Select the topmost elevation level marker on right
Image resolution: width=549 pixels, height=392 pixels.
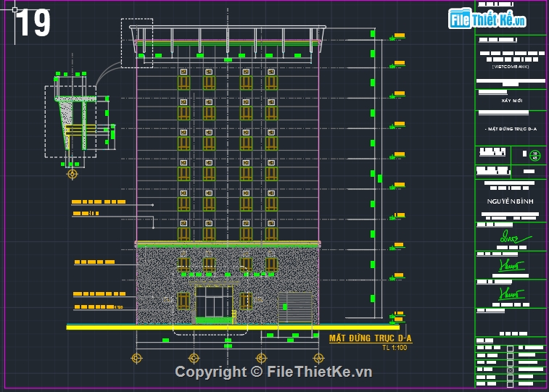coord(398,36)
